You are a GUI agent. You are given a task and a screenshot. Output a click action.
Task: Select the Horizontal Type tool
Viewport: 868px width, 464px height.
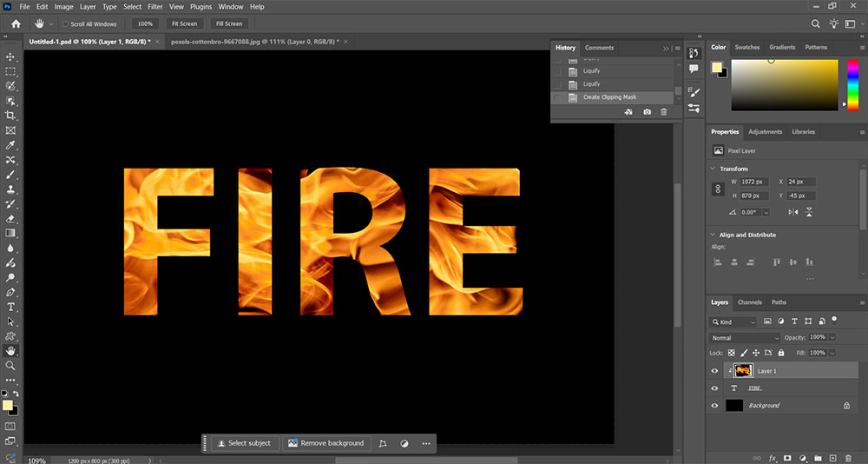point(10,307)
